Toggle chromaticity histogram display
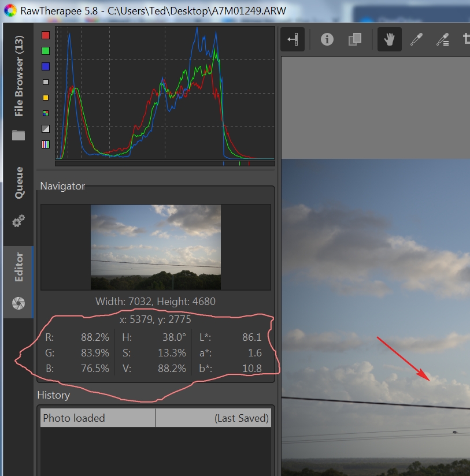This screenshot has width=470, height=476. (x=46, y=98)
